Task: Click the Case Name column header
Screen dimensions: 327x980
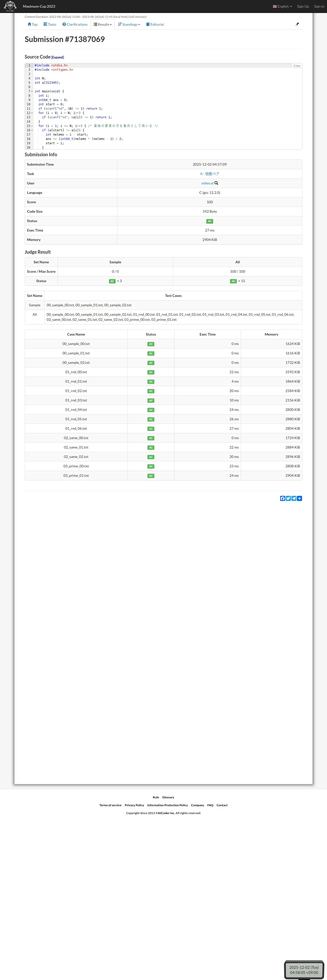Action: 76,334
